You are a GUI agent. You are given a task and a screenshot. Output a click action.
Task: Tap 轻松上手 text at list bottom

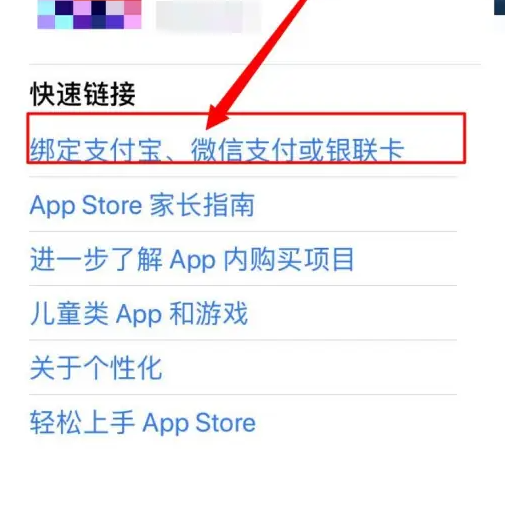83,423
